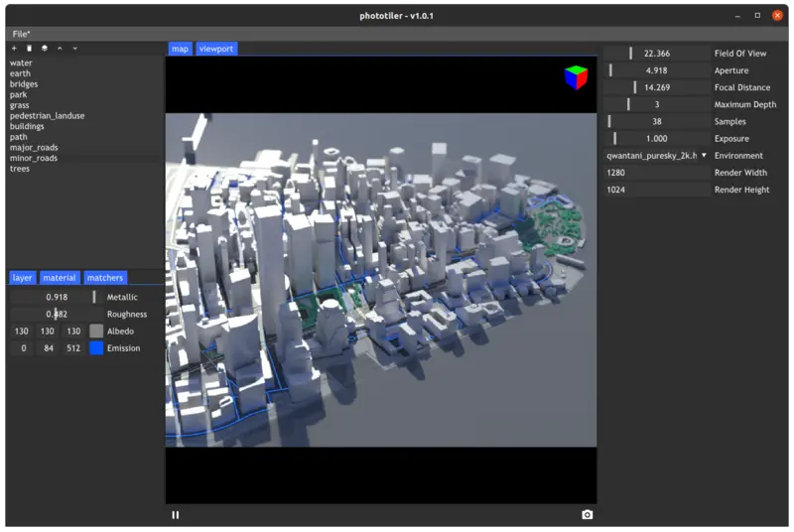Click the blue Emission color swatch
Screen dimensions: 794x532
point(96,348)
